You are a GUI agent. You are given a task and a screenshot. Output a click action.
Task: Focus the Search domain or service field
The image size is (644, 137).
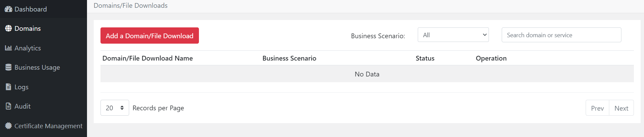(561, 35)
